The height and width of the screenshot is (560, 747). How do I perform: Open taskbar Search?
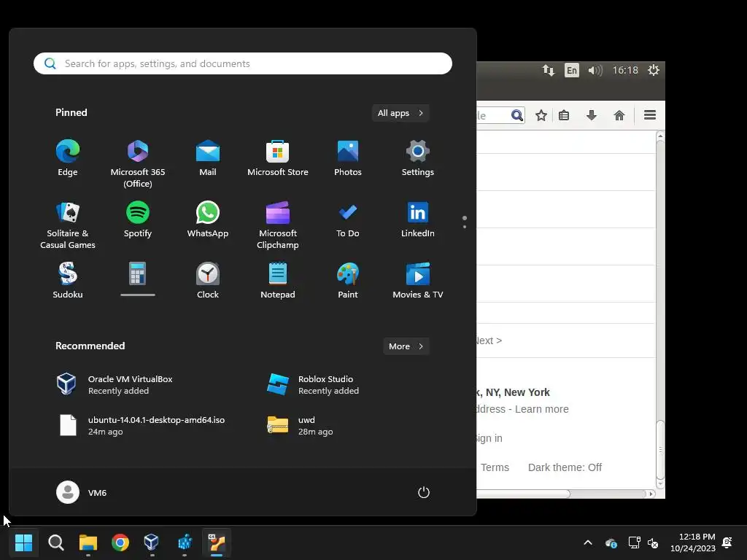click(x=55, y=542)
